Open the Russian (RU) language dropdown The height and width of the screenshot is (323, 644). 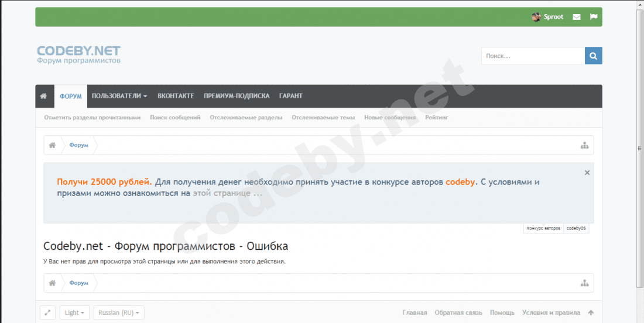[x=119, y=312]
